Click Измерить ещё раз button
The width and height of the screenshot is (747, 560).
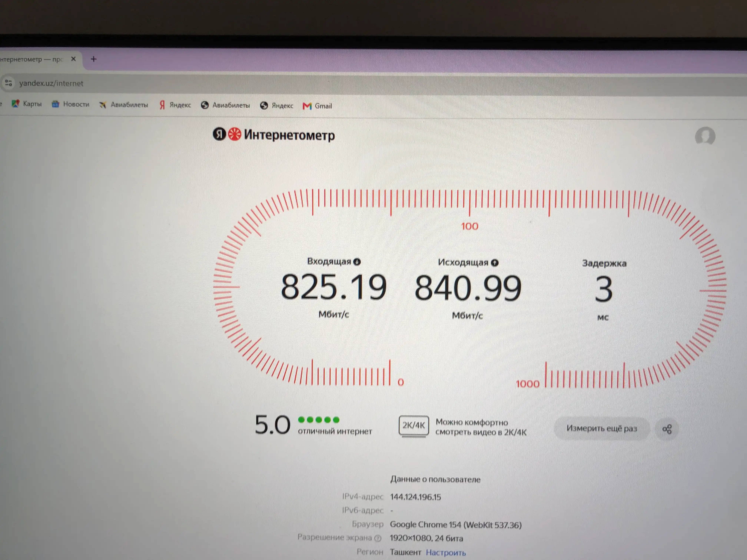pyautogui.click(x=601, y=428)
